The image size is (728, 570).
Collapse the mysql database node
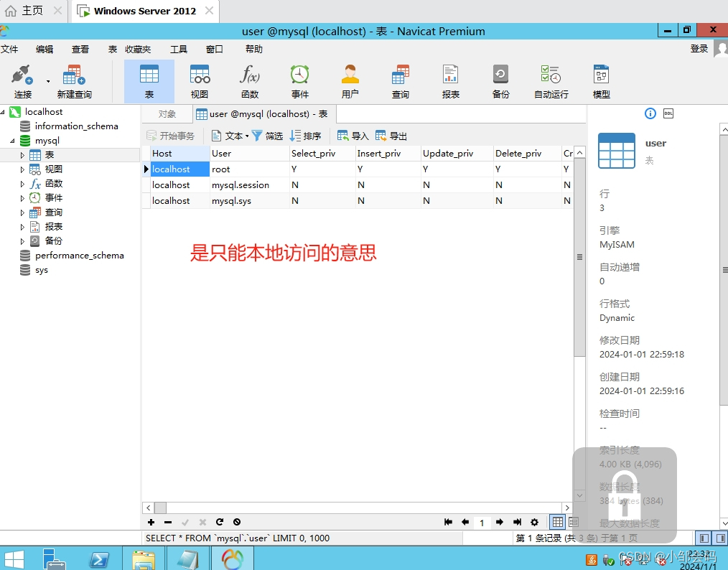click(12, 141)
